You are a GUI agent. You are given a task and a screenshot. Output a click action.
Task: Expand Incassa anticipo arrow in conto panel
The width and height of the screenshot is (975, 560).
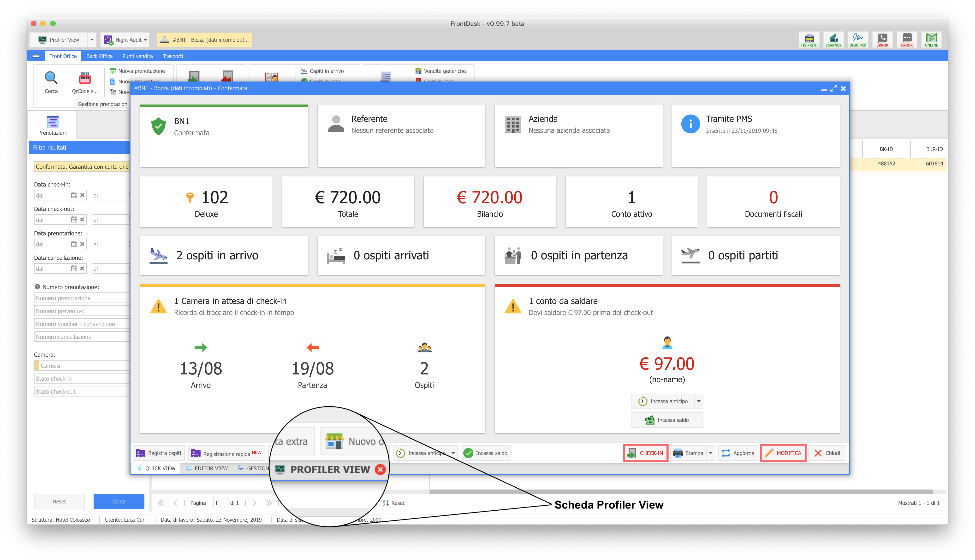[x=699, y=401]
